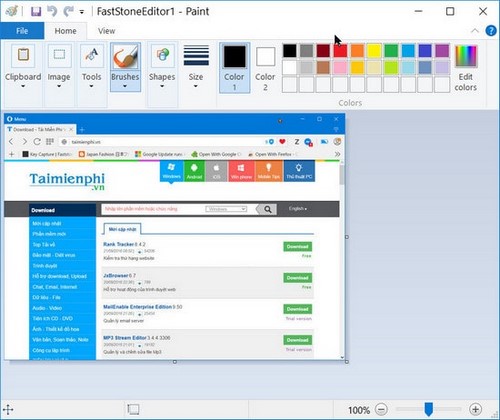
Task: Open the English language dropdown
Action: pos(298,209)
